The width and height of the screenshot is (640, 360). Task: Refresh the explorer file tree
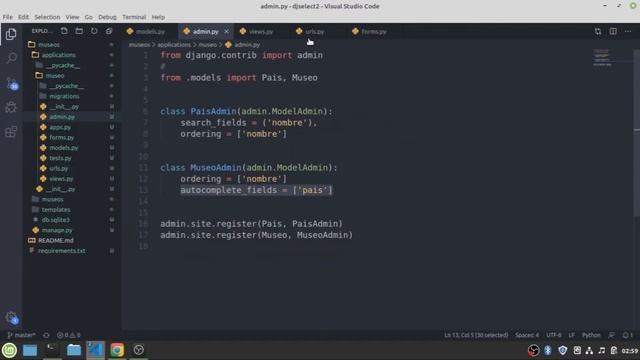(94, 31)
